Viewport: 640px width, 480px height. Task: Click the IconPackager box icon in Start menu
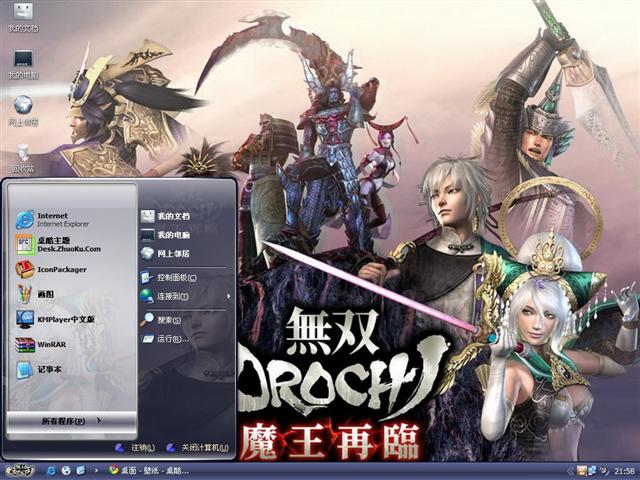tap(24, 269)
